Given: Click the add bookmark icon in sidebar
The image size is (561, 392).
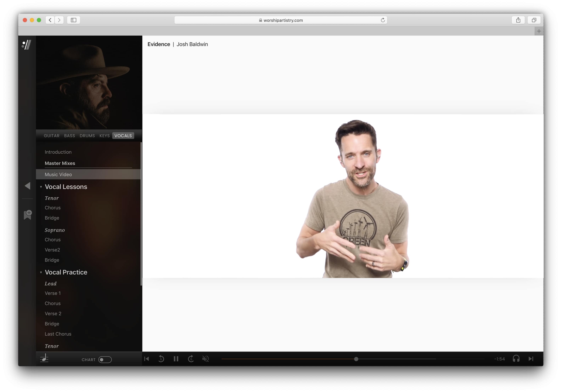Looking at the screenshot, I should click(x=28, y=215).
